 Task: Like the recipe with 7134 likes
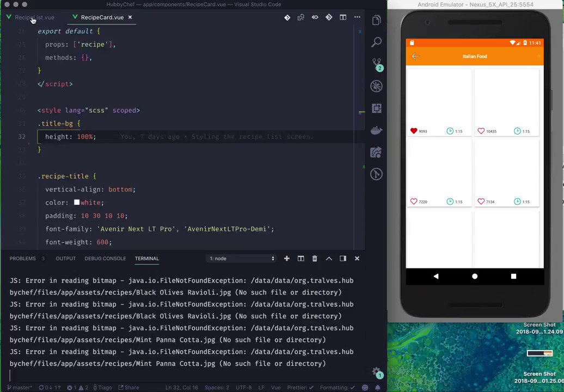(481, 201)
